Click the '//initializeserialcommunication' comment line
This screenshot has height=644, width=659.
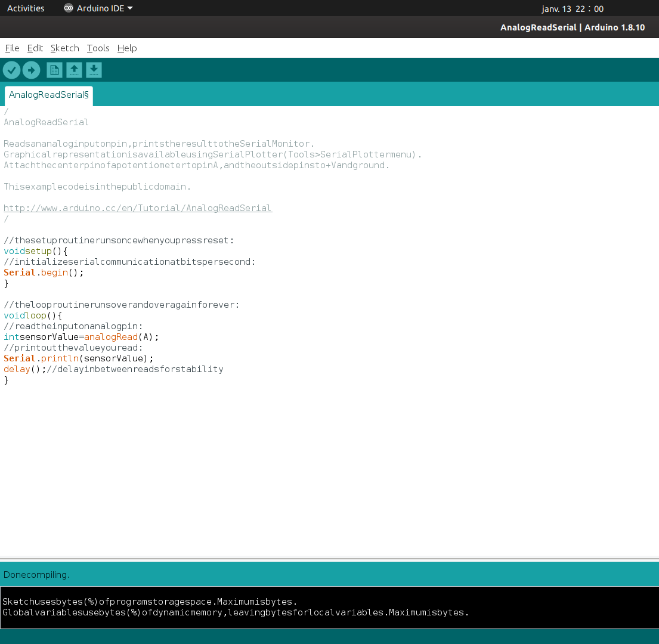click(x=129, y=262)
